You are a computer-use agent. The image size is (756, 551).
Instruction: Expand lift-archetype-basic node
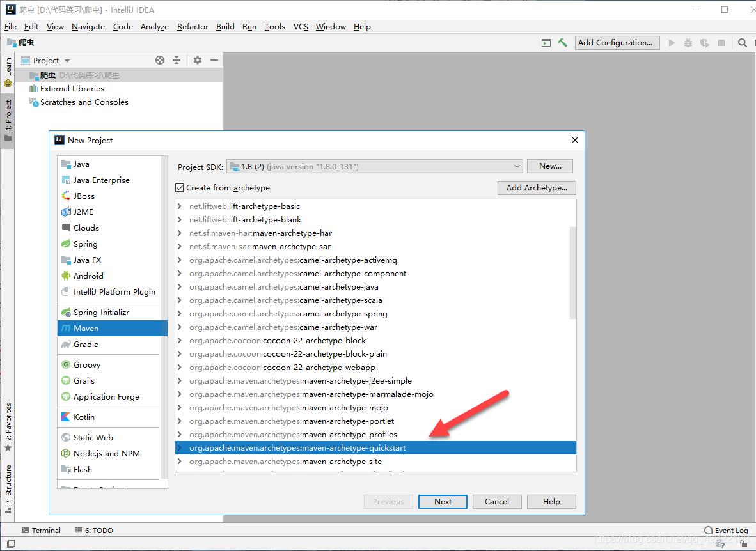179,206
